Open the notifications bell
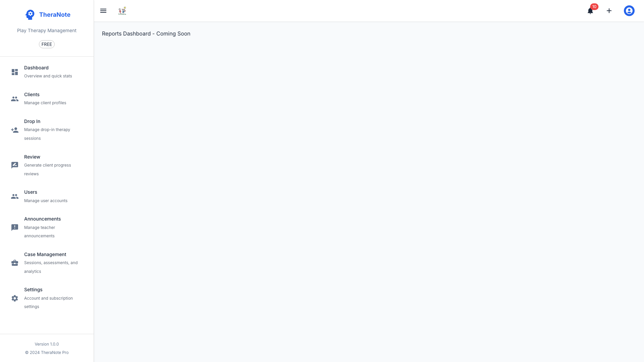 pos(590,11)
